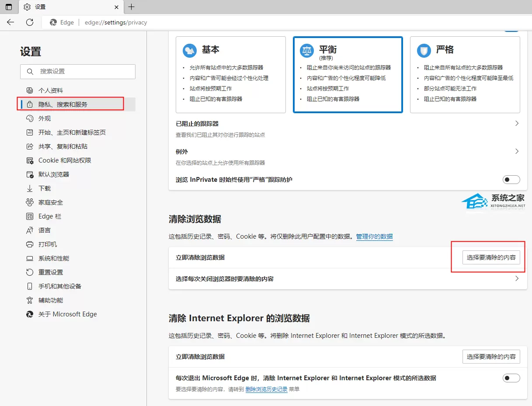Click the tab actions menu icon
The height and width of the screenshot is (406, 532).
click(x=9, y=7)
